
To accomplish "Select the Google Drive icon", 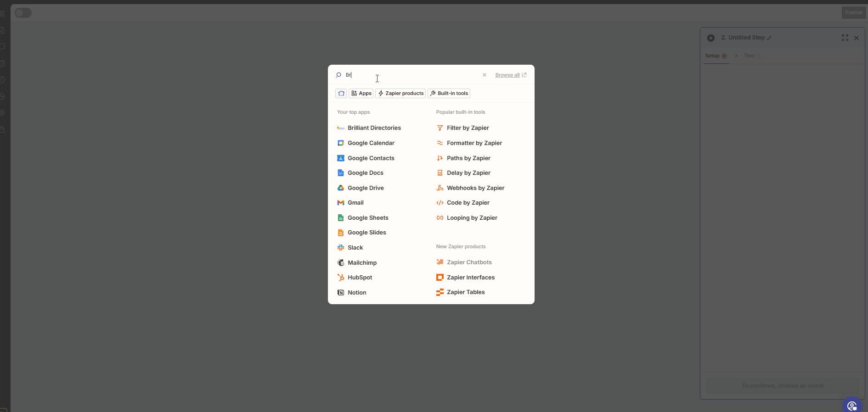I will click(x=341, y=188).
